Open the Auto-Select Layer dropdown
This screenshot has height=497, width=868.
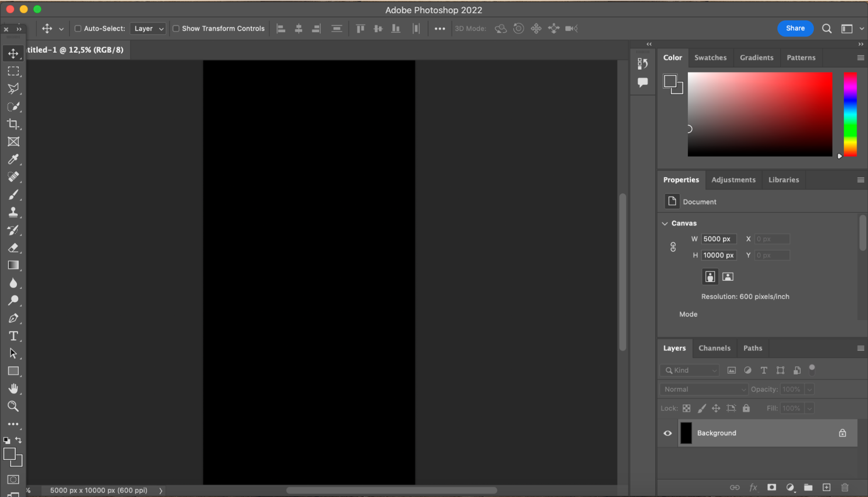[x=148, y=29]
